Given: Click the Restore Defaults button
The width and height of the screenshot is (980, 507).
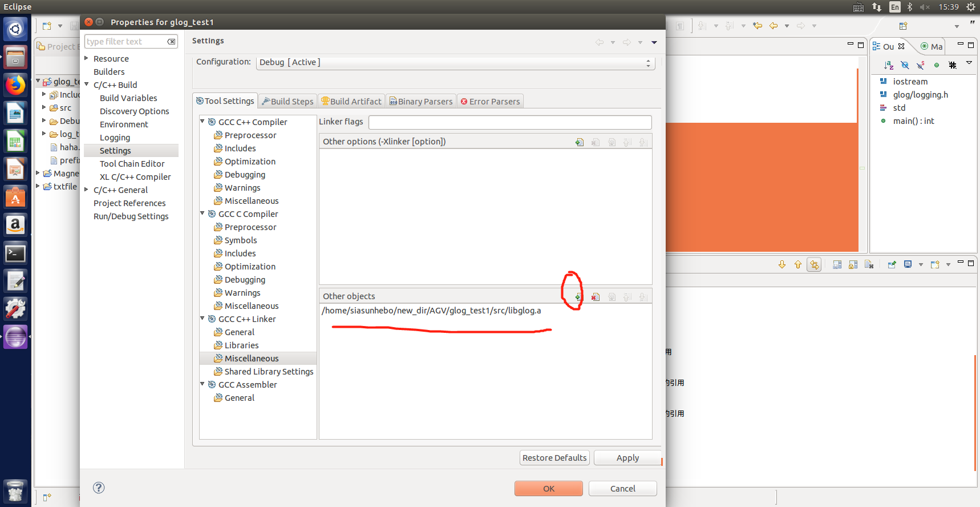Looking at the screenshot, I should click(554, 458).
